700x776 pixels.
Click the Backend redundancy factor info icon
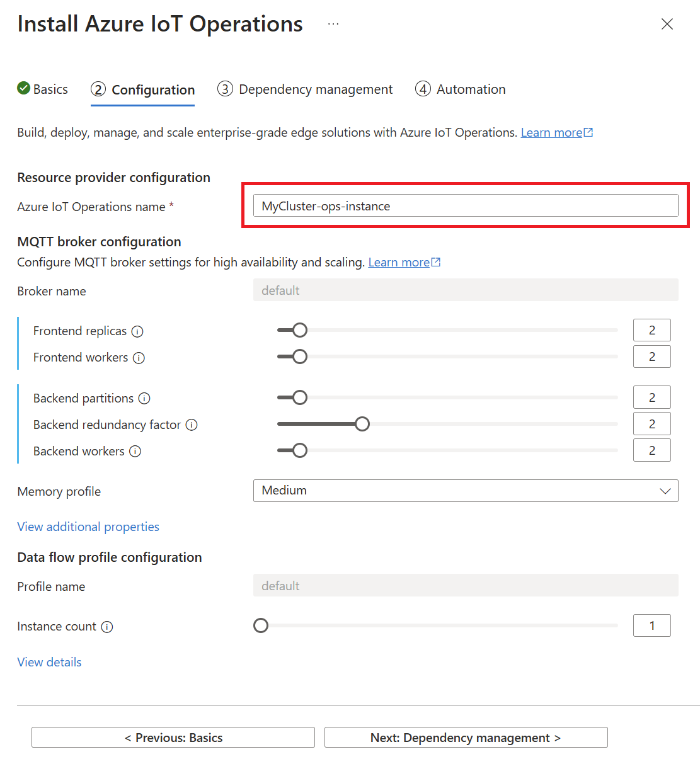pyautogui.click(x=192, y=425)
